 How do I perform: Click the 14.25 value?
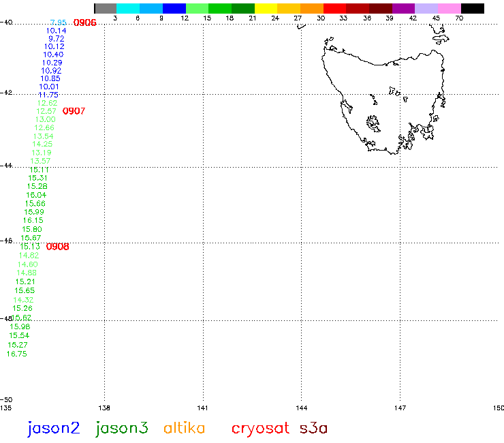(42, 144)
